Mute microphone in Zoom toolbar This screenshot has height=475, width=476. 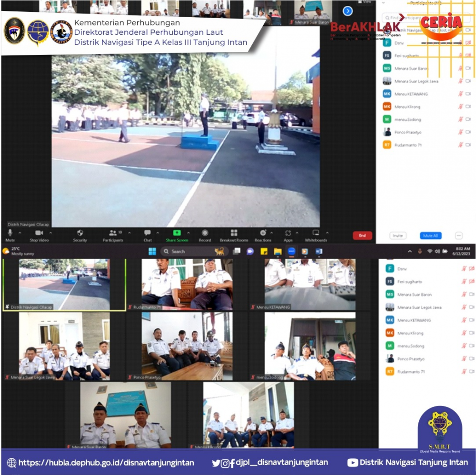coord(10,235)
